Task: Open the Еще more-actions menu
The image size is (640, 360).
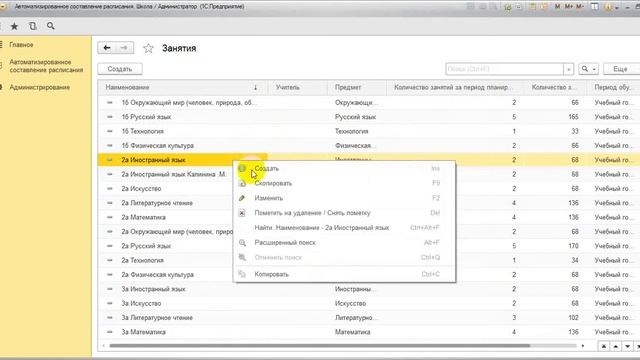Action: (621, 69)
